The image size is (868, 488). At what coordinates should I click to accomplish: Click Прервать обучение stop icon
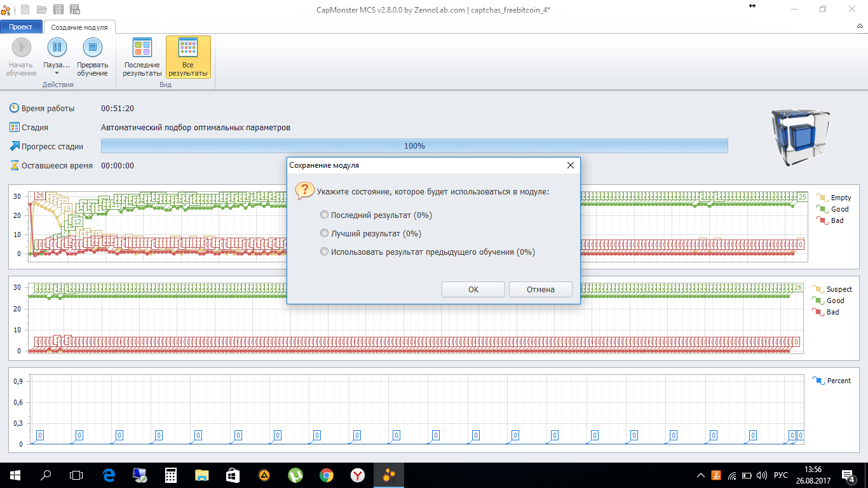click(93, 47)
